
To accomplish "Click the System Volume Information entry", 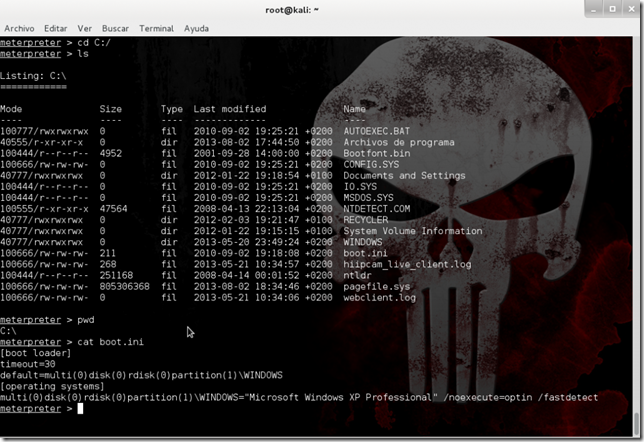I will click(x=413, y=231).
